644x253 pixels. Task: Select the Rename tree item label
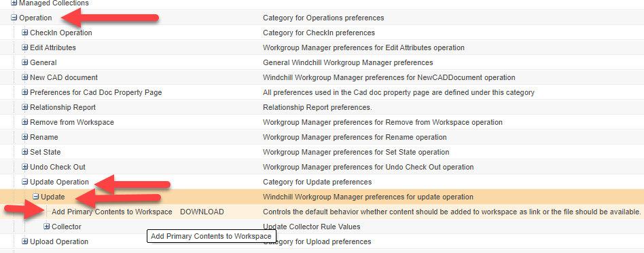pos(44,137)
